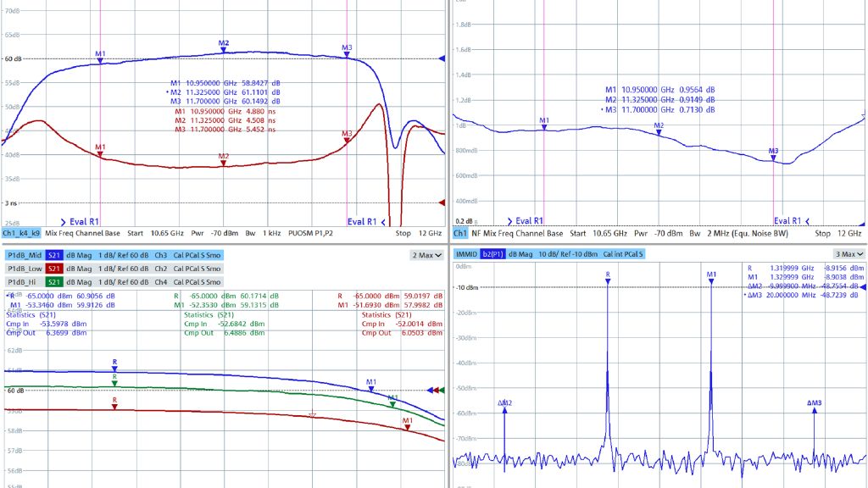Click delta marker ΔM3 on the spectrum trace
868x488 pixels.
(813, 410)
